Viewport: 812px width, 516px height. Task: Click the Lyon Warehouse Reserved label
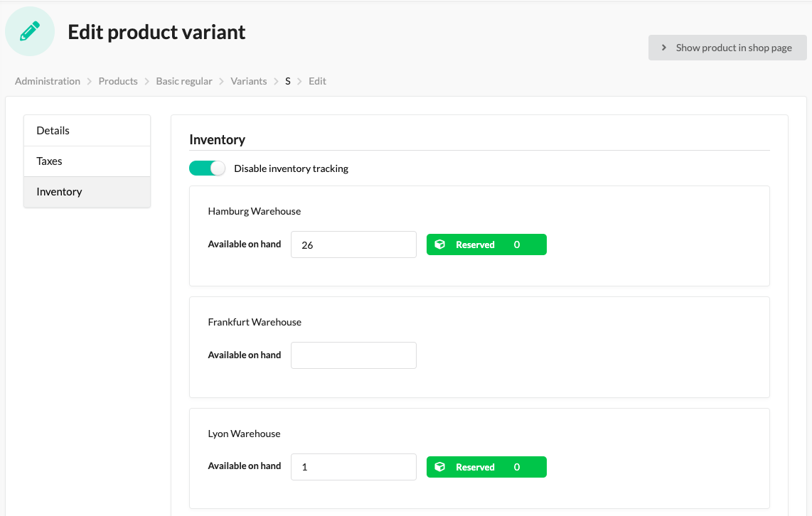pos(475,468)
